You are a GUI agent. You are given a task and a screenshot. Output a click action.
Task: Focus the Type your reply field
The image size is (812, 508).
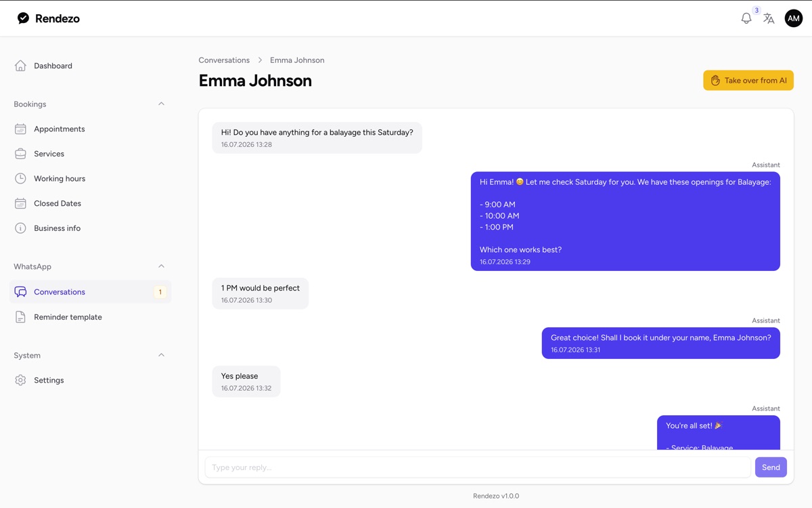(478, 467)
